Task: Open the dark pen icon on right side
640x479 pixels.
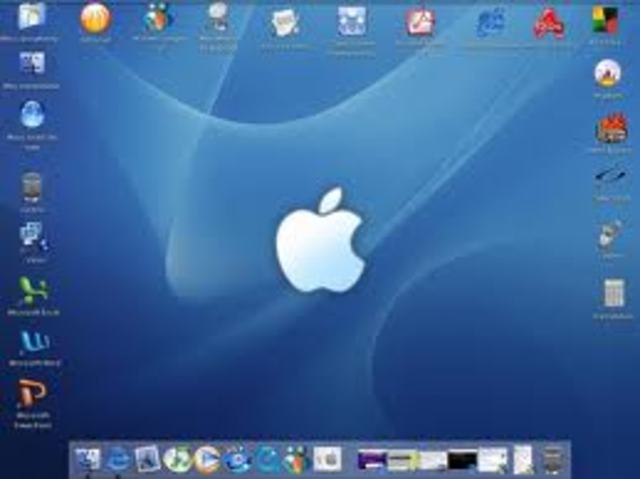Action: pos(610,175)
